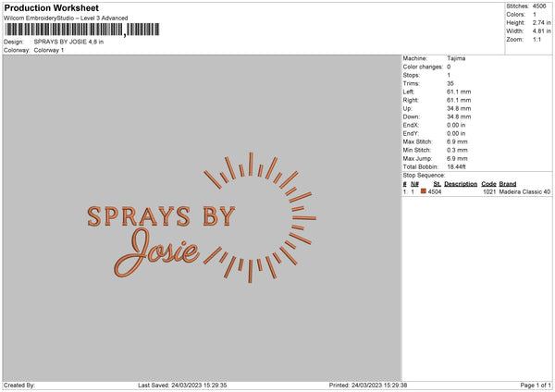Click the "Production Worksheet" title

point(52,7)
